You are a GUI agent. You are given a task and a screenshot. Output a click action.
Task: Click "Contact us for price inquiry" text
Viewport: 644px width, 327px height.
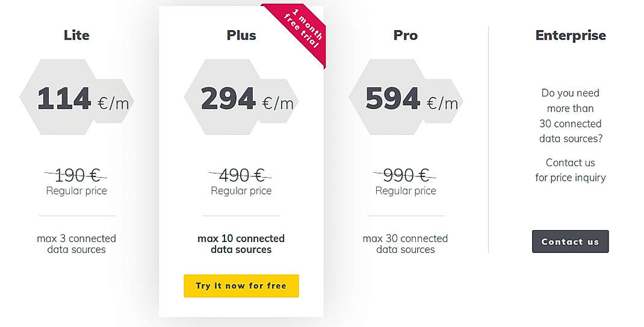(571, 170)
